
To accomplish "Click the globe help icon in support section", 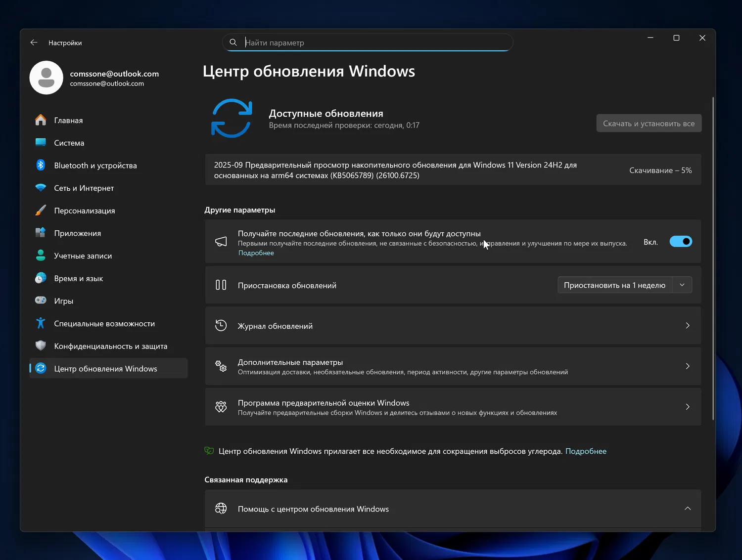I will 221,509.
